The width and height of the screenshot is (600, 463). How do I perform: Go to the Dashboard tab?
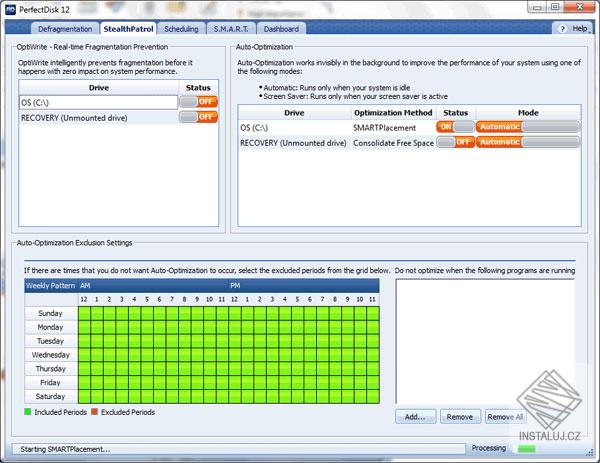click(x=281, y=29)
